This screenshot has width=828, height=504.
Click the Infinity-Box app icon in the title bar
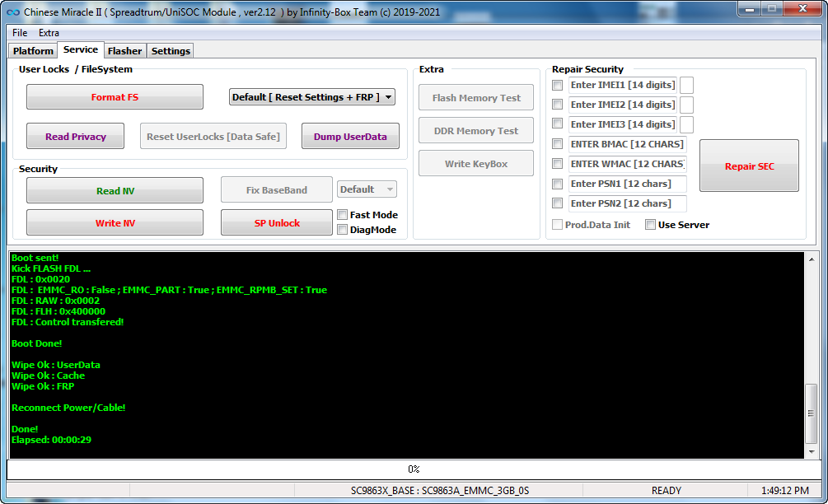(12, 12)
